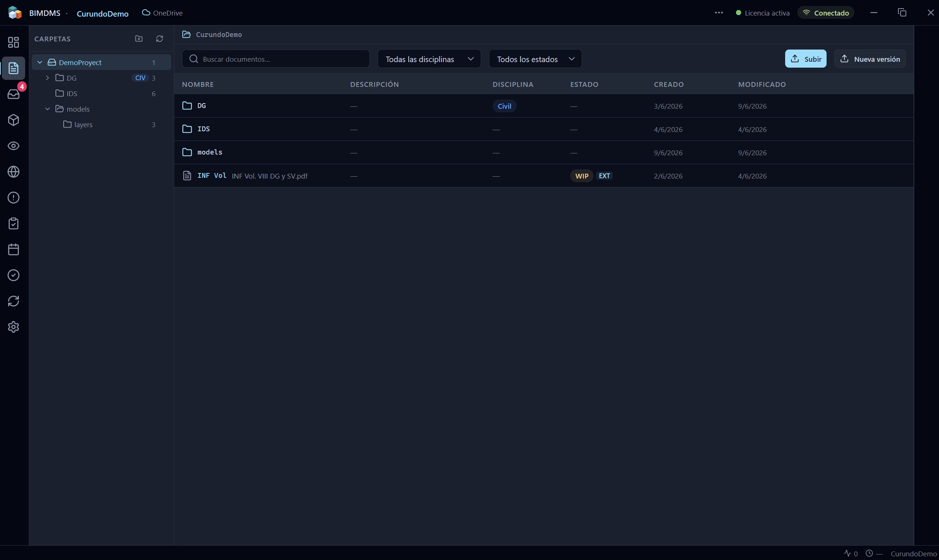Viewport: 939px width, 560px height.
Task: Expand the DG folder in tree
Action: pos(47,78)
